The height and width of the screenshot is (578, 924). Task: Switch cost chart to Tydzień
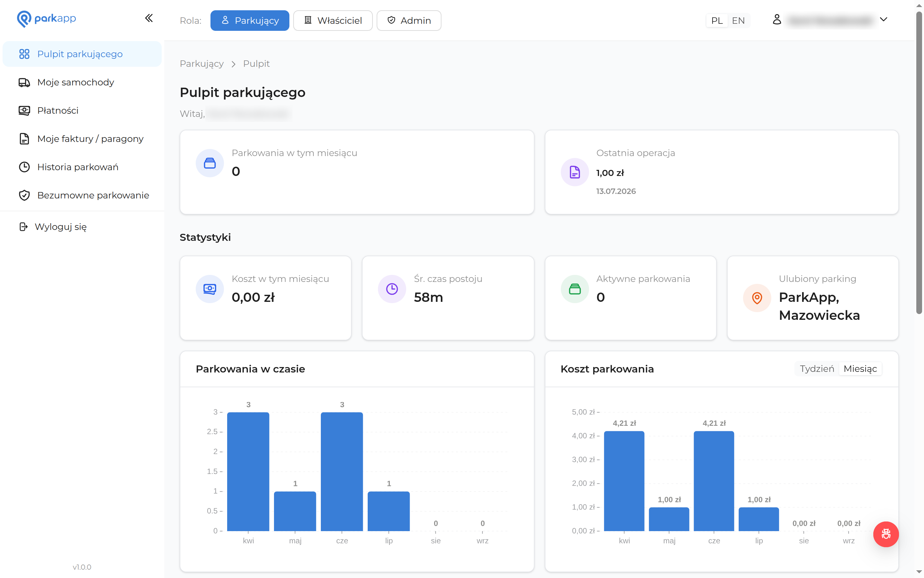click(x=817, y=369)
